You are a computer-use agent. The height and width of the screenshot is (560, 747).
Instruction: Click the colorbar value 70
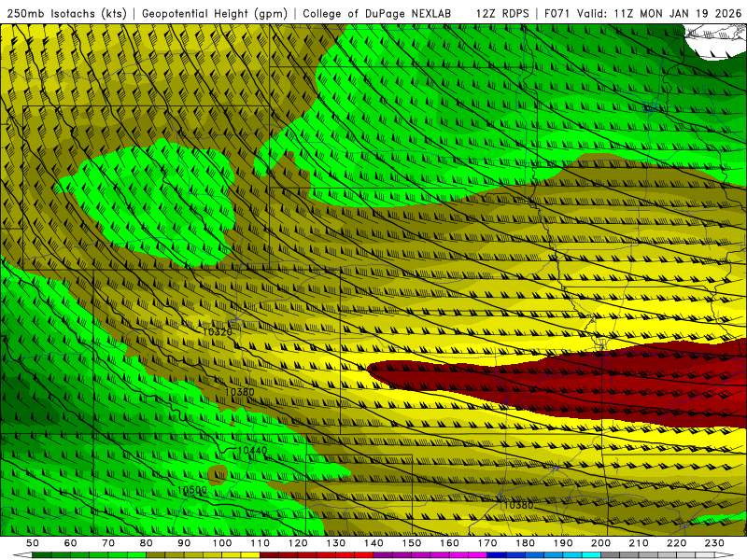tap(108, 543)
